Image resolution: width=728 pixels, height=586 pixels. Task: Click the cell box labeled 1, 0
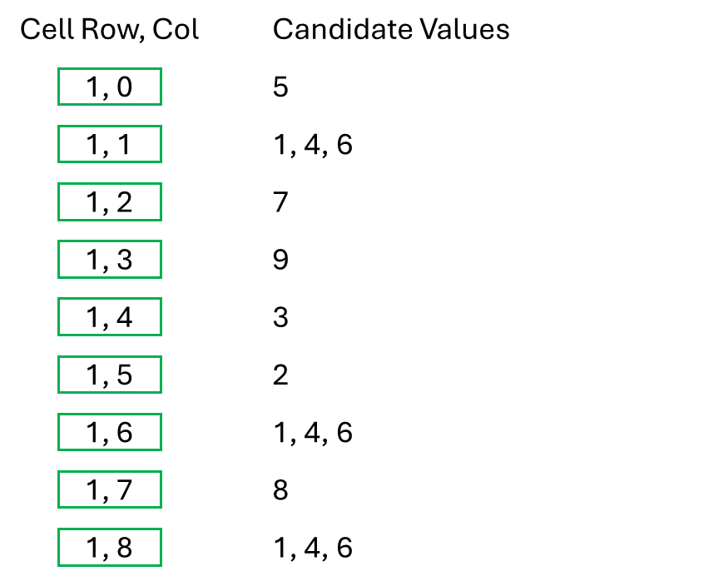click(x=109, y=87)
